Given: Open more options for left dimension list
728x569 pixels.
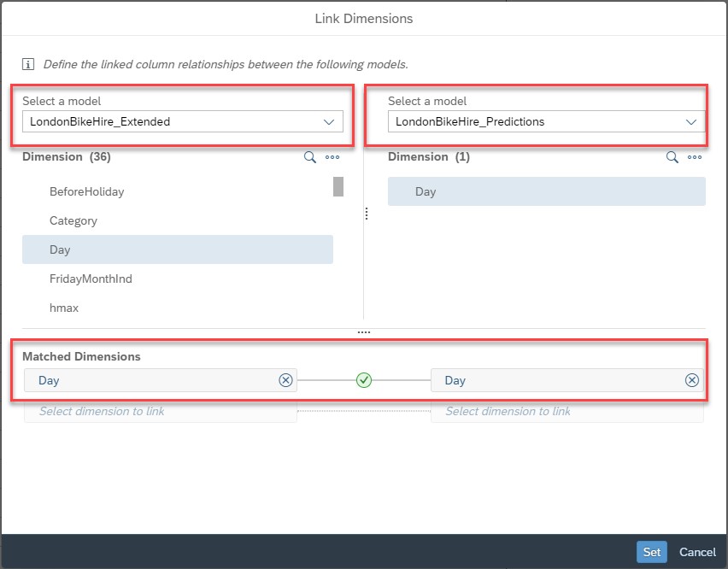Looking at the screenshot, I should point(332,157).
